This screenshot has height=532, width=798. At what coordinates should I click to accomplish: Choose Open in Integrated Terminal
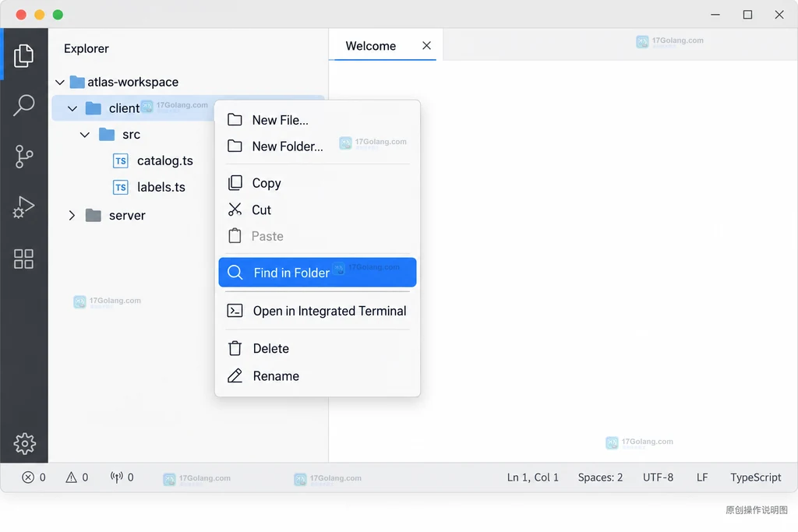pos(318,311)
